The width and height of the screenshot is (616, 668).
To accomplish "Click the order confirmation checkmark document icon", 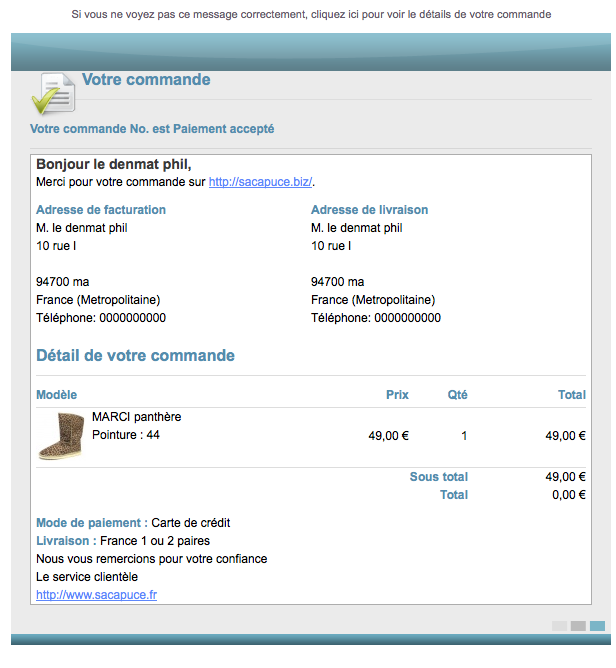I will [x=54, y=93].
